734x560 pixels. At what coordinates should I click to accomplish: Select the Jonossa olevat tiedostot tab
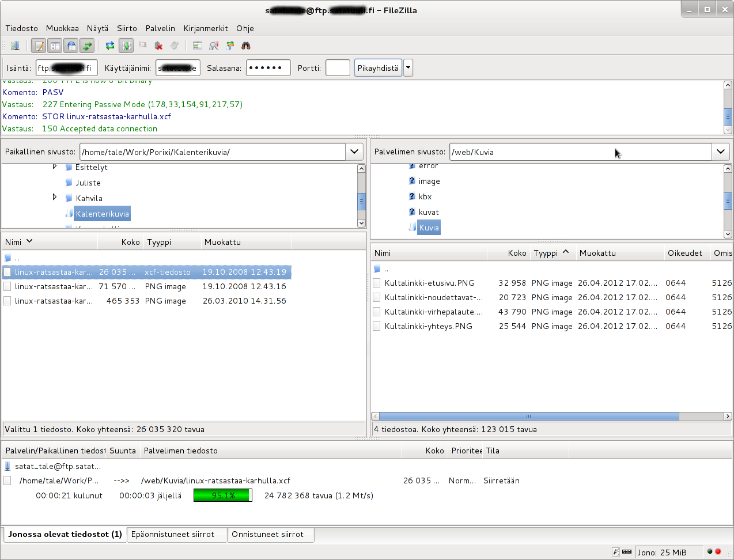(x=65, y=535)
